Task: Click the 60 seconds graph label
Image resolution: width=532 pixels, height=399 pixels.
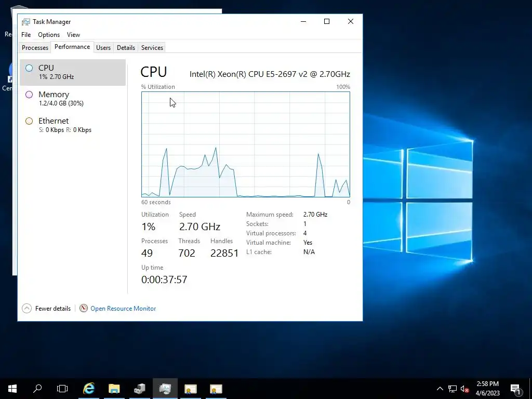Action: [x=156, y=202]
